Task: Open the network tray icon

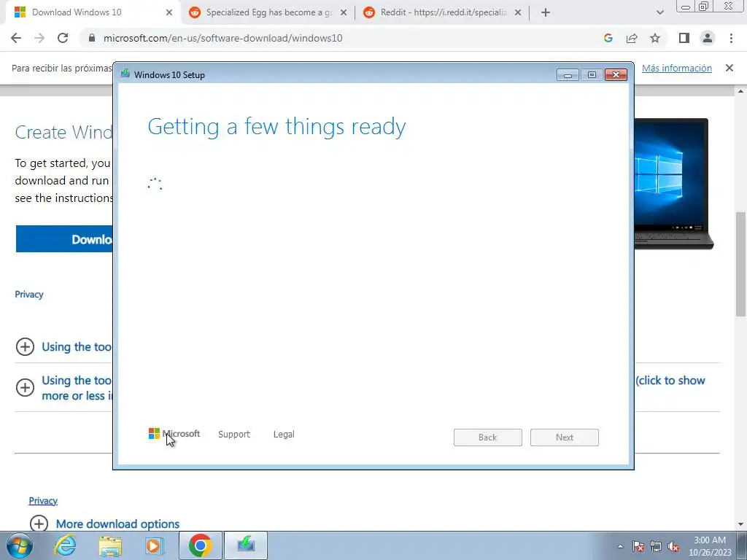Action: point(656,546)
